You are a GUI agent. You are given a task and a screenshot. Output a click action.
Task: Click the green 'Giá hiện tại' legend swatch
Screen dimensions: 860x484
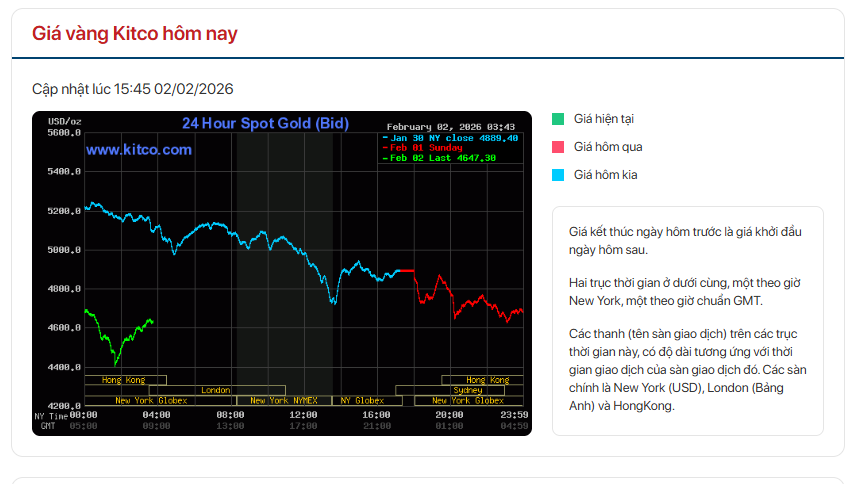coord(558,119)
